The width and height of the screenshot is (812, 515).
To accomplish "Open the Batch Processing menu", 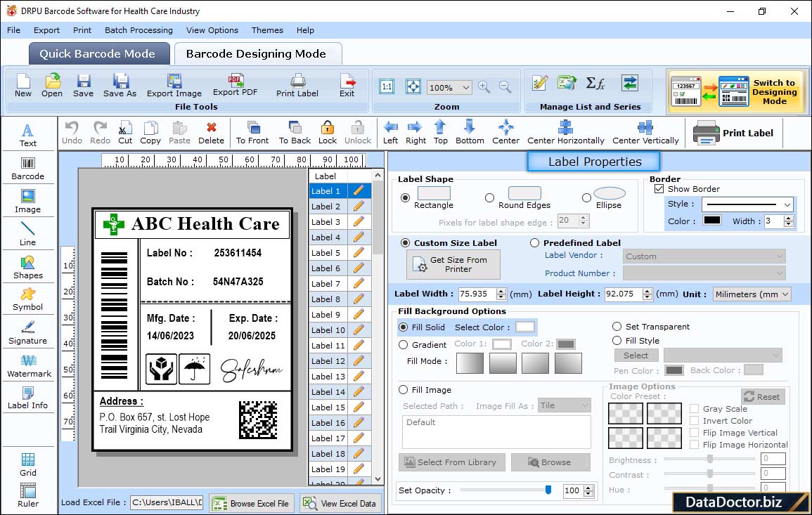I will [138, 30].
